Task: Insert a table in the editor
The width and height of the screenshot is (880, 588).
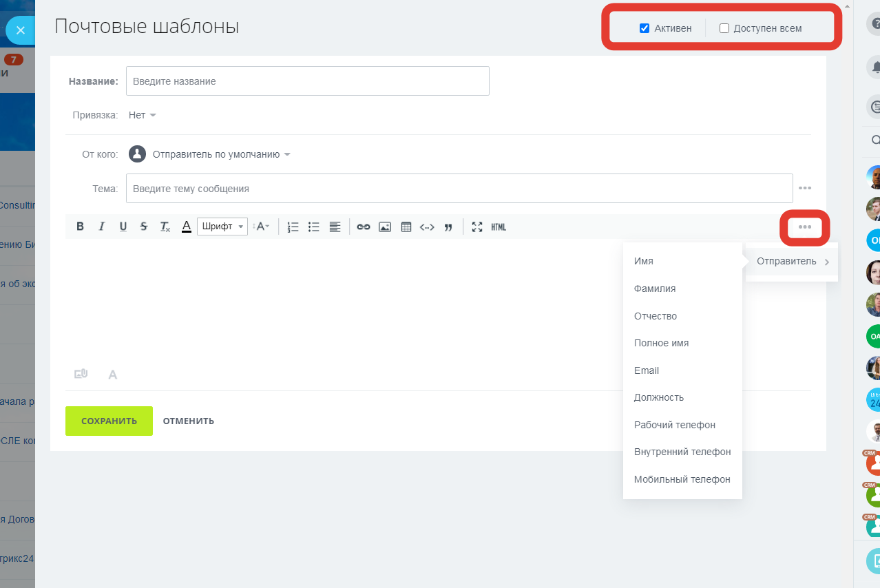Action: (x=406, y=227)
